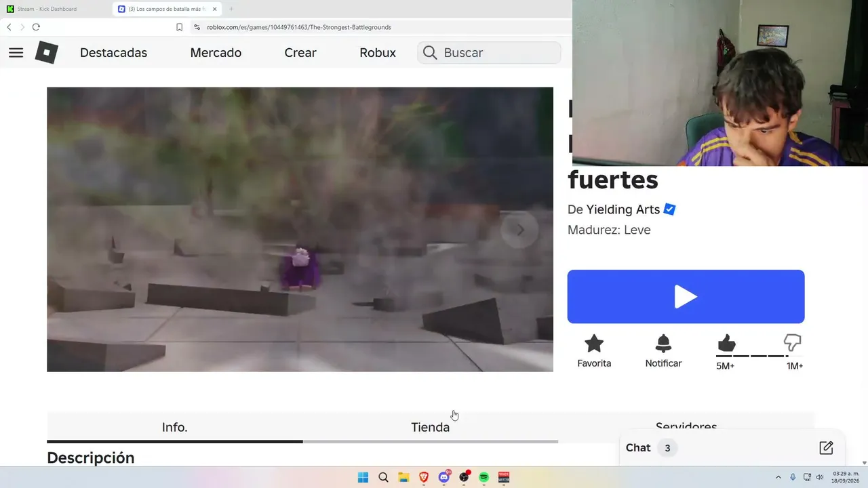868x488 pixels.
Task: Select the Los campos de batalla browser tab
Action: point(167,9)
